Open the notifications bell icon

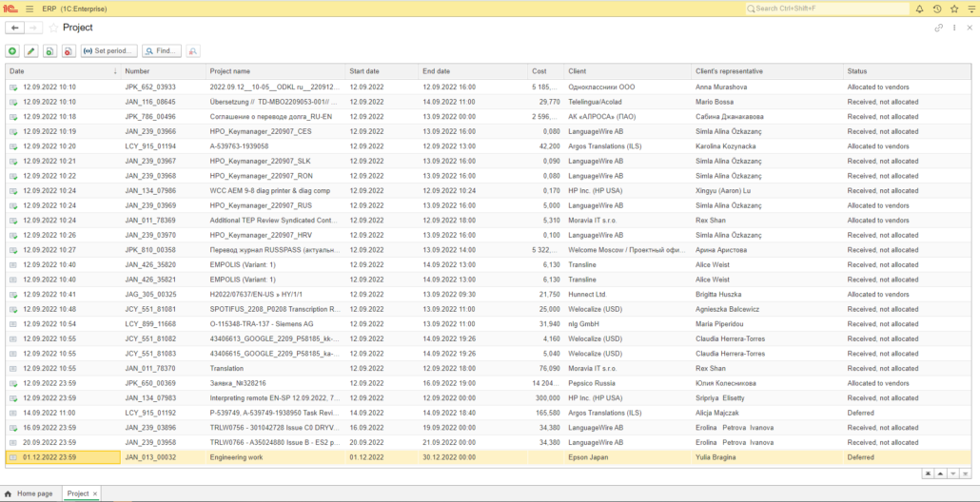point(919,9)
